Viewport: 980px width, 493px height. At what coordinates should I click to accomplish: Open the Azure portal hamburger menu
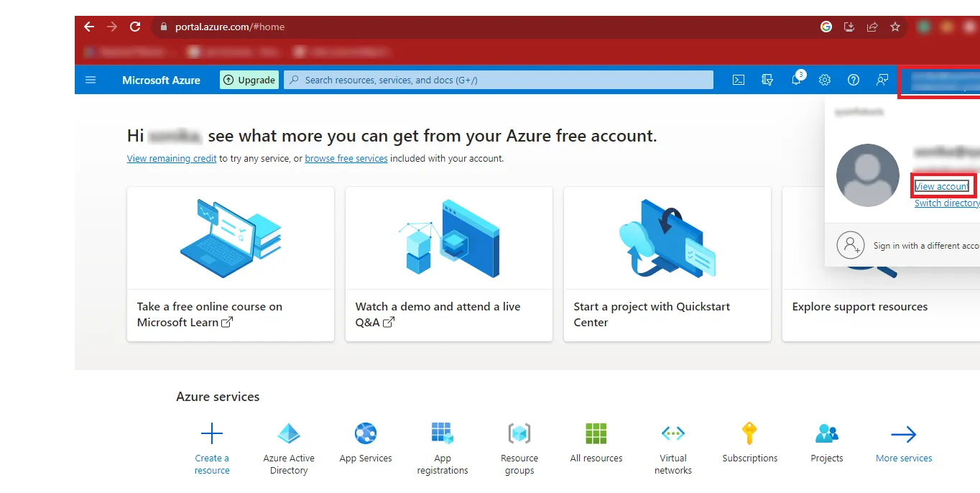(91, 80)
